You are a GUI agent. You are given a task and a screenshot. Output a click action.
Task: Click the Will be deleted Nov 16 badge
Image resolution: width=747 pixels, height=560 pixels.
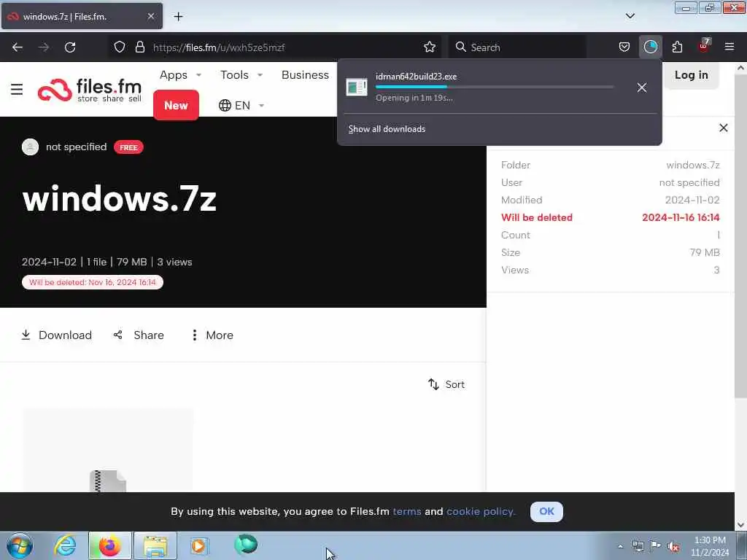click(93, 282)
